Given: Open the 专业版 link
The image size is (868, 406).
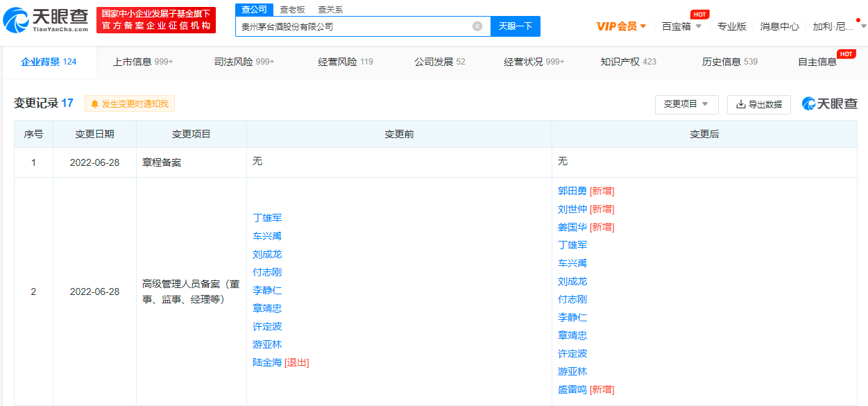Looking at the screenshot, I should pos(732,26).
